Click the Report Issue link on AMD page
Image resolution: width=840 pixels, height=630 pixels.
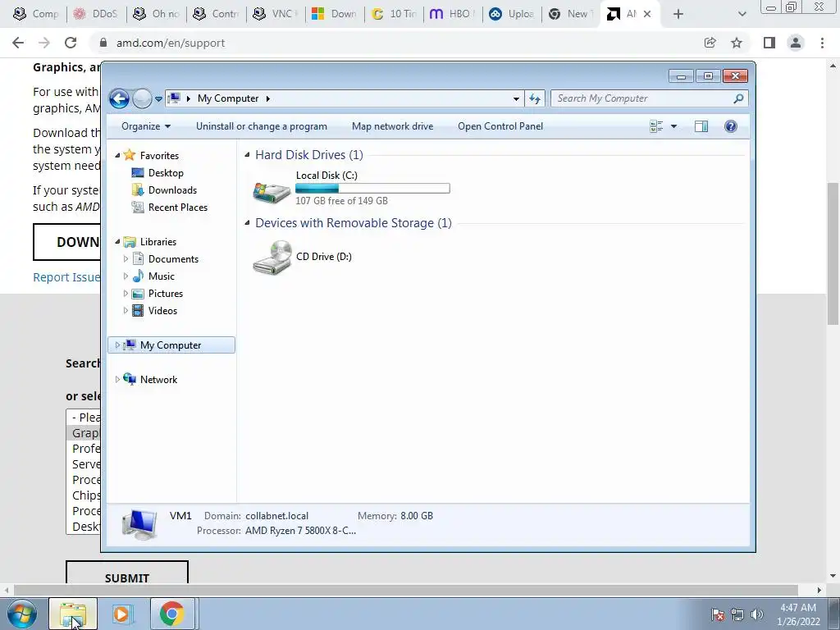pos(66,277)
